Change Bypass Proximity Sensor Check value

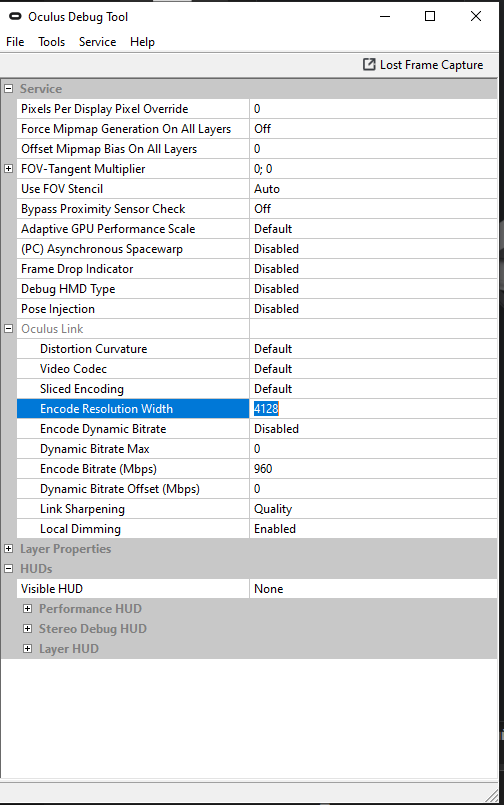(x=373, y=209)
